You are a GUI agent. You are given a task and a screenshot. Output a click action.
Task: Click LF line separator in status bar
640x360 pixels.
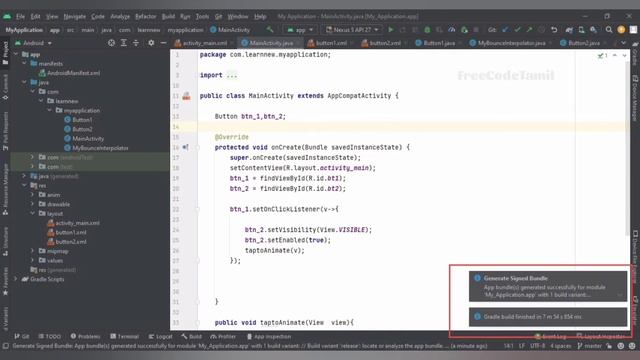[x=522, y=346]
